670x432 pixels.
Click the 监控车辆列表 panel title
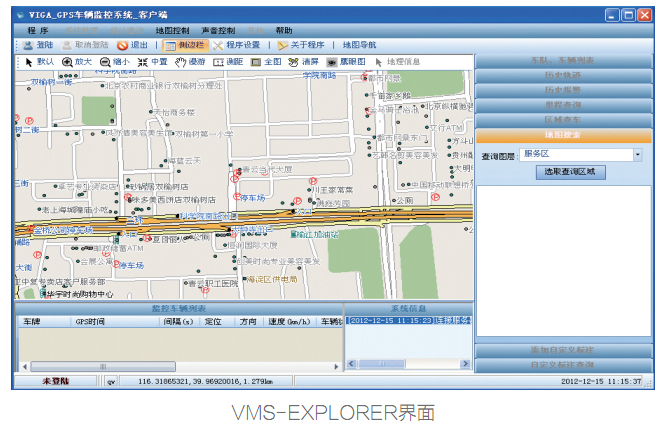pyautogui.click(x=179, y=308)
